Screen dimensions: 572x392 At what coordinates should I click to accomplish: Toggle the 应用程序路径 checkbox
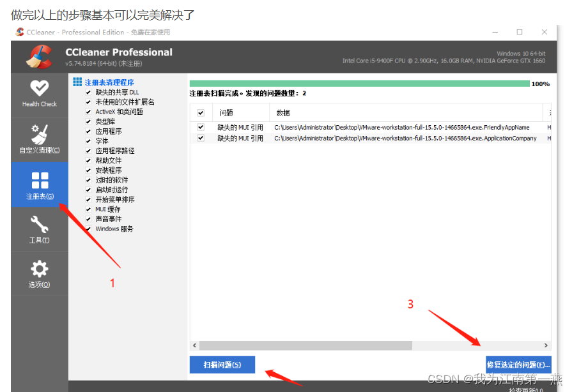point(88,151)
